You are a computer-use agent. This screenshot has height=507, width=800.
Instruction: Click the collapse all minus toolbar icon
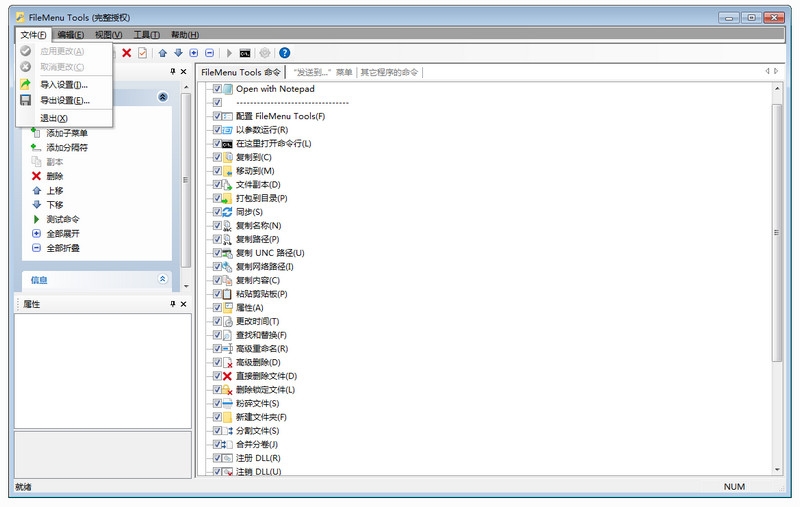click(209, 53)
